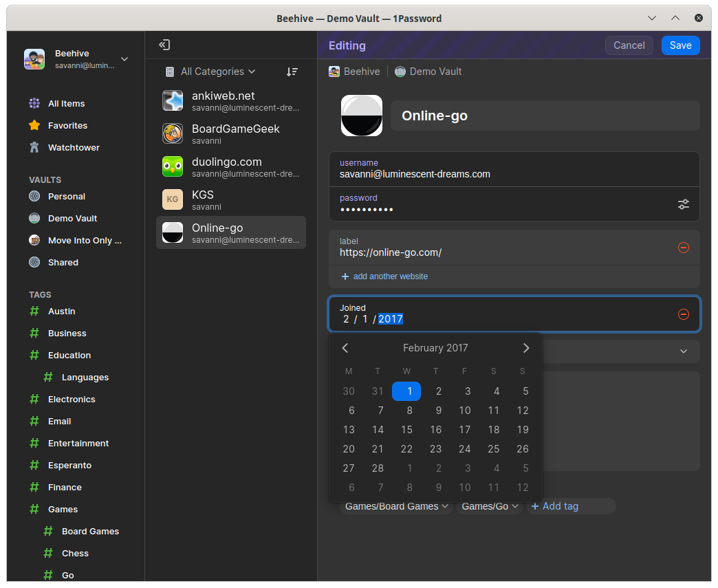
Task: Filter by the Education tag
Action: point(69,356)
